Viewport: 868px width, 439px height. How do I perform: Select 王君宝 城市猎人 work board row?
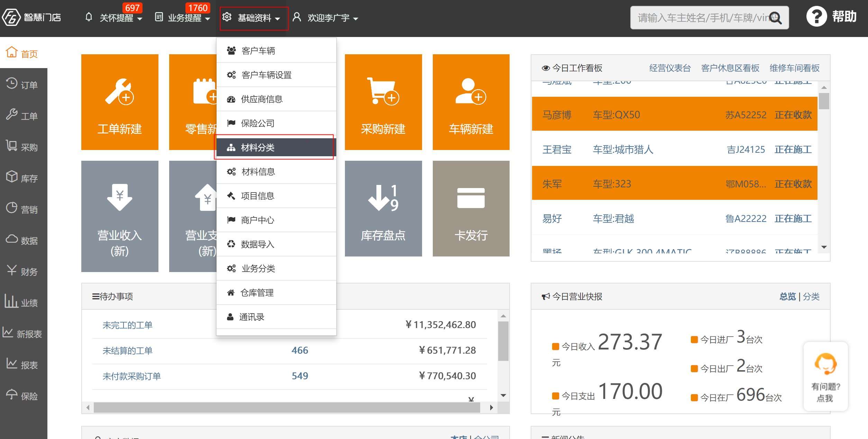pyautogui.click(x=674, y=149)
